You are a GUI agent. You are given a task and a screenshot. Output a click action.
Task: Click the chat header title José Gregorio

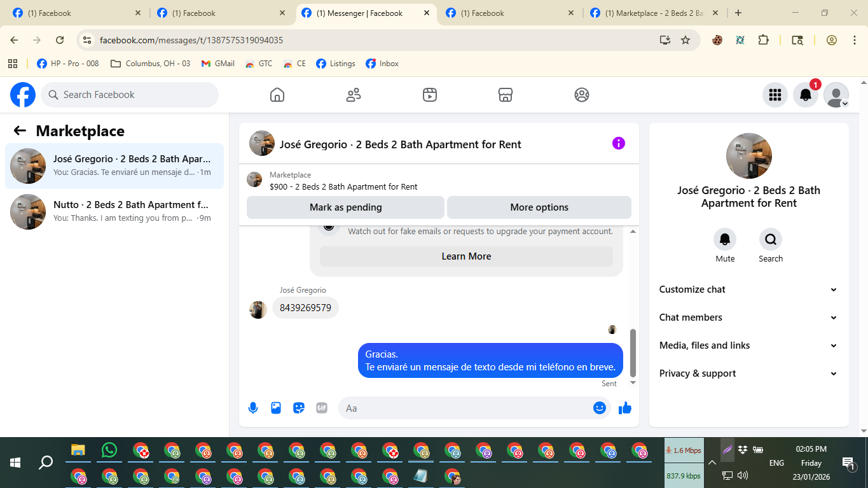pos(400,144)
